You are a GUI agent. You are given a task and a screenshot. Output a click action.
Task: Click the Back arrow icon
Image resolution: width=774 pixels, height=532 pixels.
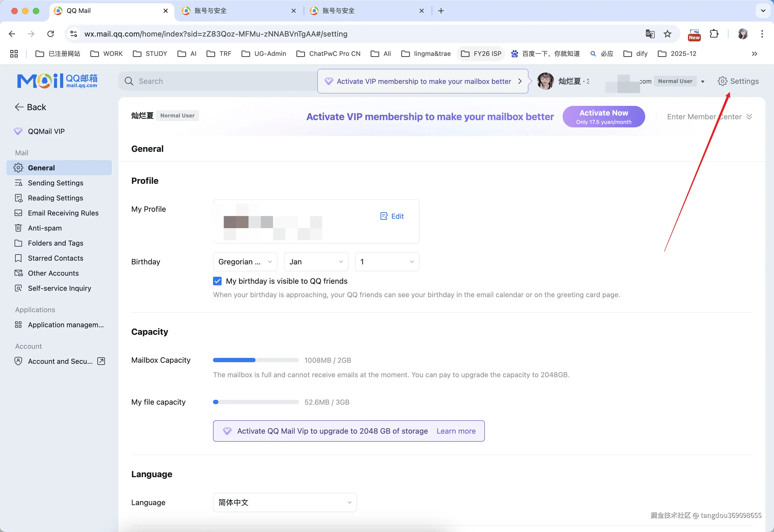pos(19,107)
